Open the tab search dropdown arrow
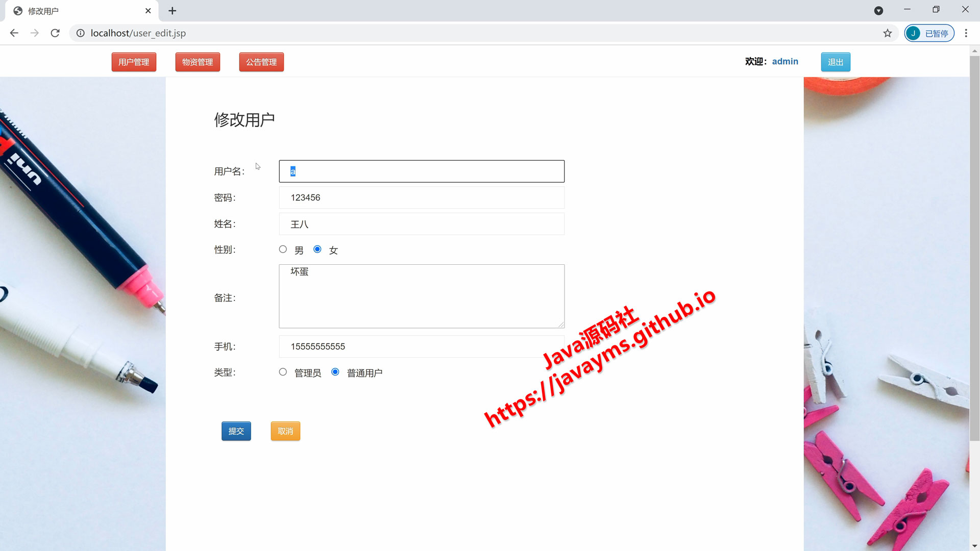The height and width of the screenshot is (551, 980). 878,11
